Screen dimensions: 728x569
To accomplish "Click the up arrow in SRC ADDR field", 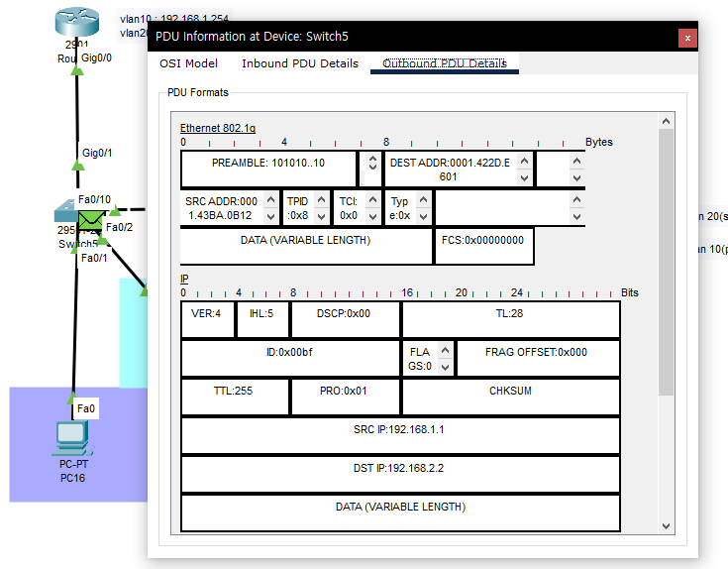I will pos(271,199).
